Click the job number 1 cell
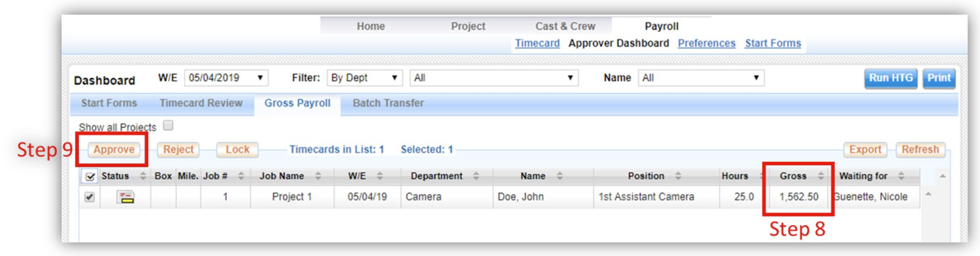 coord(225,197)
